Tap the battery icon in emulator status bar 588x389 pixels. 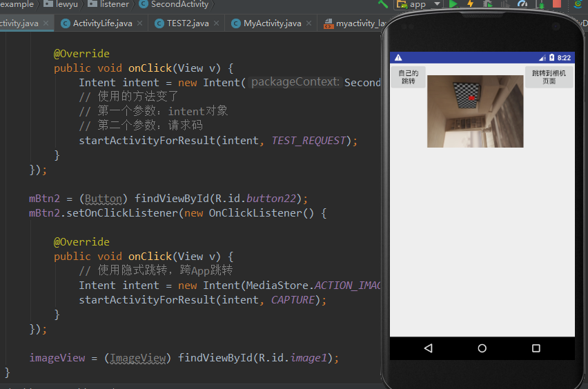pyautogui.click(x=551, y=57)
